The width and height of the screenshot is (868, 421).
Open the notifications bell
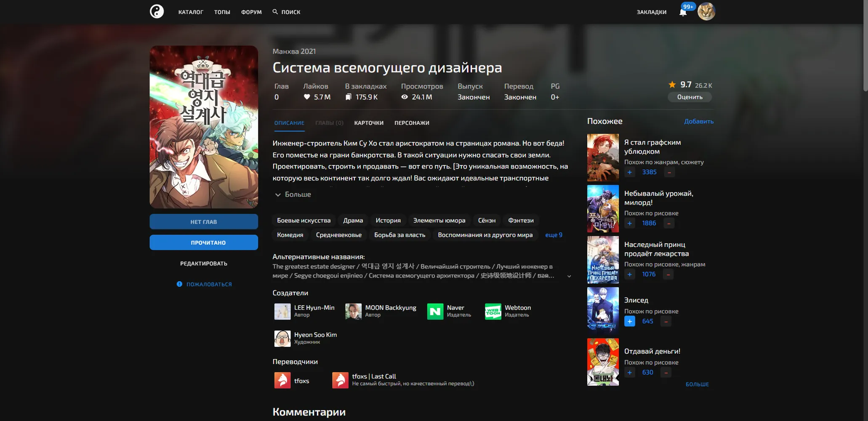click(683, 12)
